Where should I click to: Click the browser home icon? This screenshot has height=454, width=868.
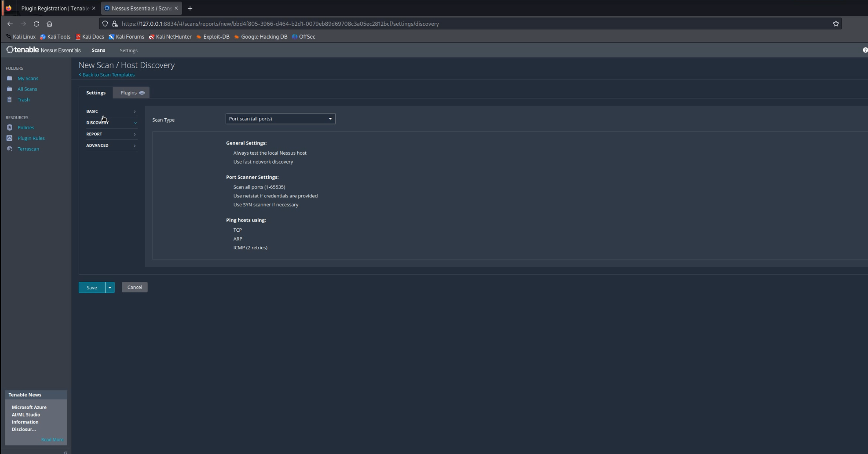coord(49,24)
